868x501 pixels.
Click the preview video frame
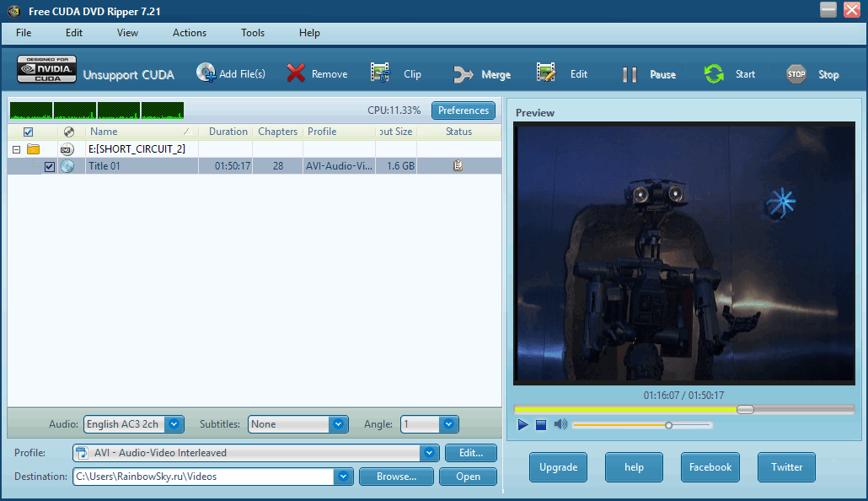pyautogui.click(x=684, y=253)
